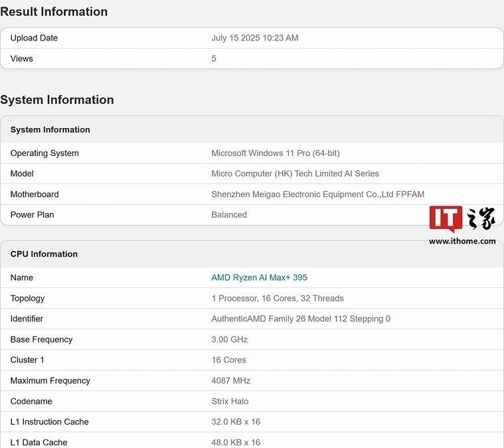The height and width of the screenshot is (448, 504).
Task: Click the 3.00 GHz base frequency value
Action: tap(229, 339)
